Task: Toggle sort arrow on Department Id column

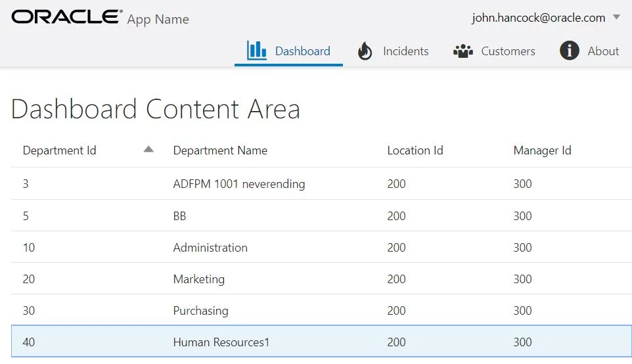Action: (x=148, y=150)
